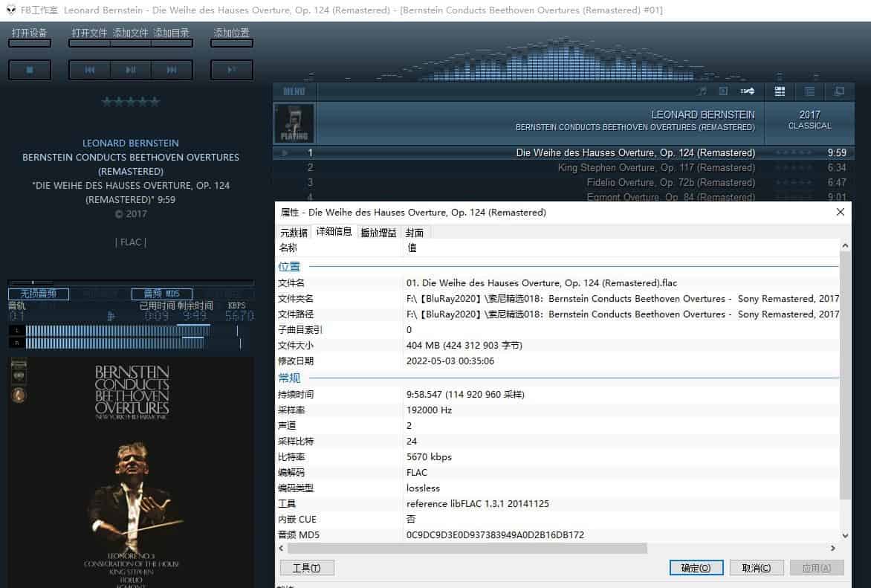Select playlist track 2 King Stephen Overture
871x588 pixels.
pyautogui.click(x=563, y=167)
